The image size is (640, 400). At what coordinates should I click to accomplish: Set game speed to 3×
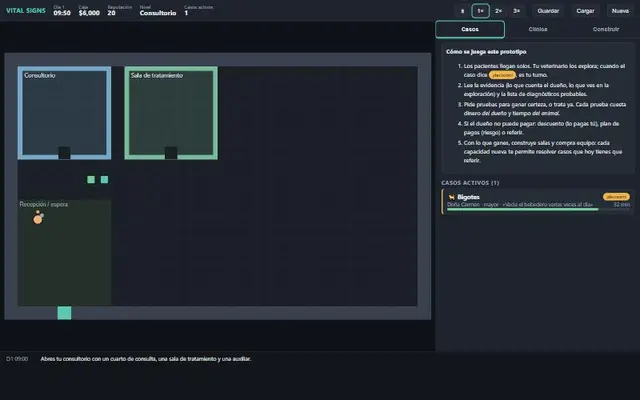(516, 11)
